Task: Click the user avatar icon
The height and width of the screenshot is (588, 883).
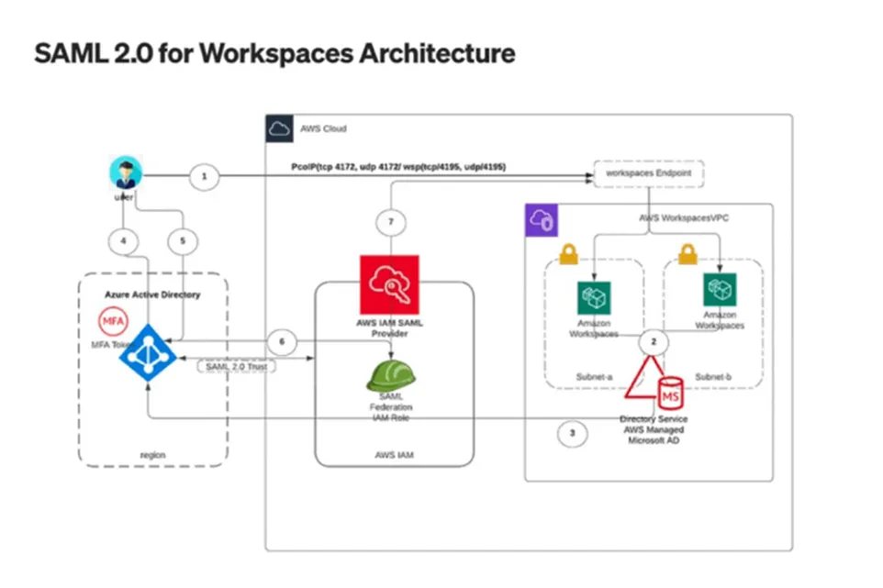Action: tap(122, 172)
